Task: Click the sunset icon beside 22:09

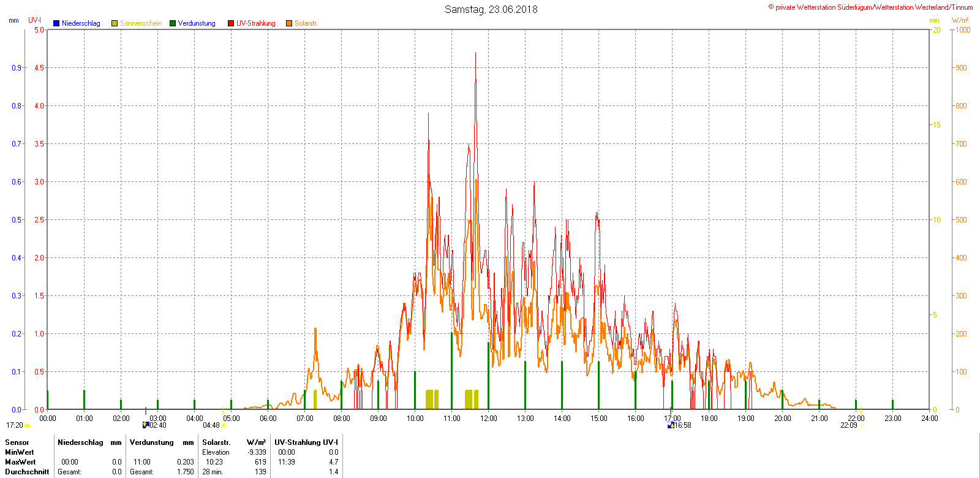Action: pyautogui.click(x=861, y=425)
